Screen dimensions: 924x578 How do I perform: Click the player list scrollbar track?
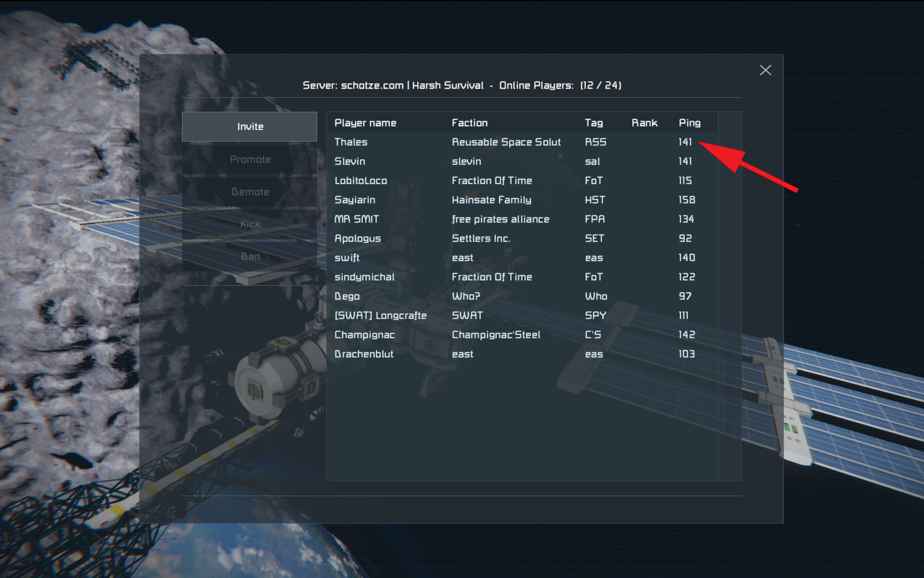click(729, 296)
